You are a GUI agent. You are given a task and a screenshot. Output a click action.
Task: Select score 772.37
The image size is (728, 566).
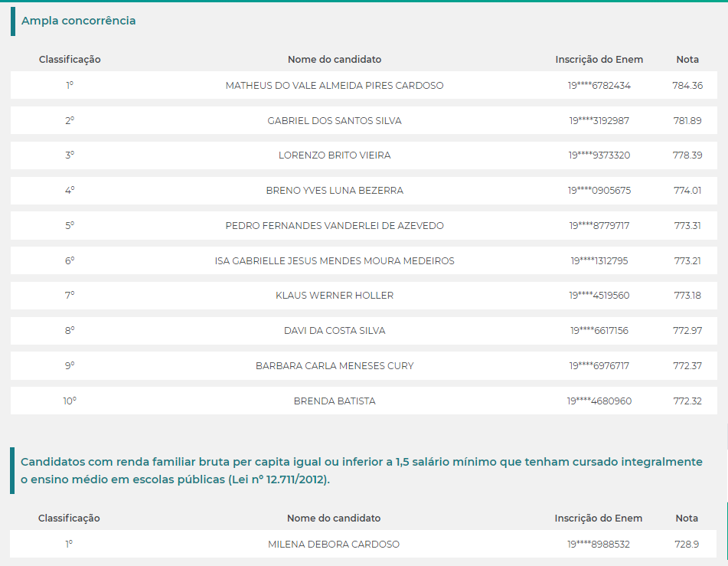(x=687, y=366)
